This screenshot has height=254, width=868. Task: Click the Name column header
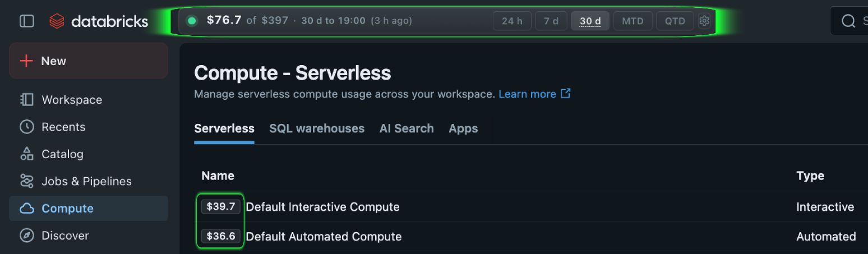[218, 176]
